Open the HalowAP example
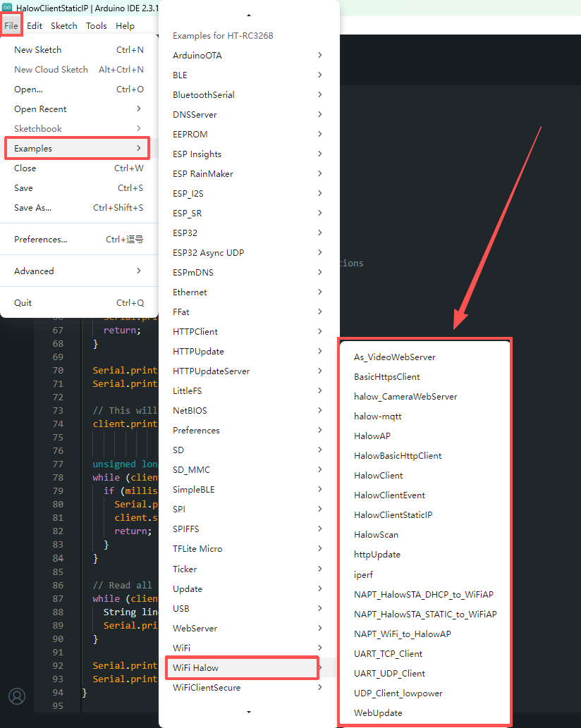Image resolution: width=581 pixels, height=728 pixels. 425,436
